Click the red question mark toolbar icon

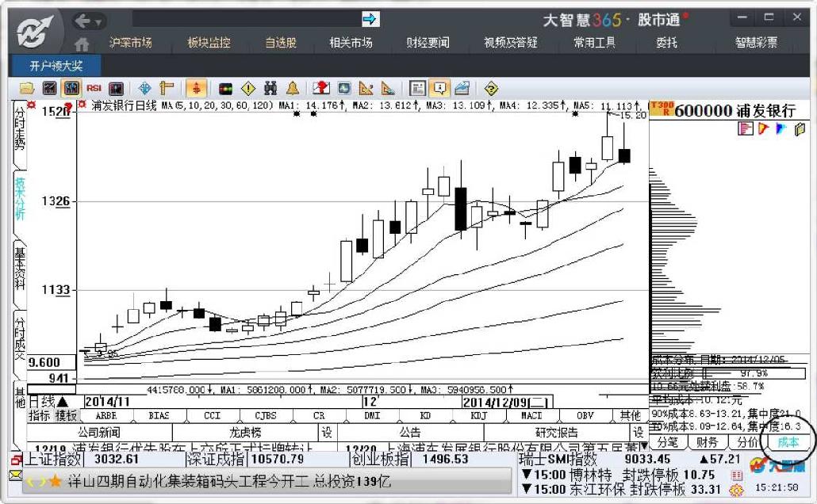(x=321, y=89)
